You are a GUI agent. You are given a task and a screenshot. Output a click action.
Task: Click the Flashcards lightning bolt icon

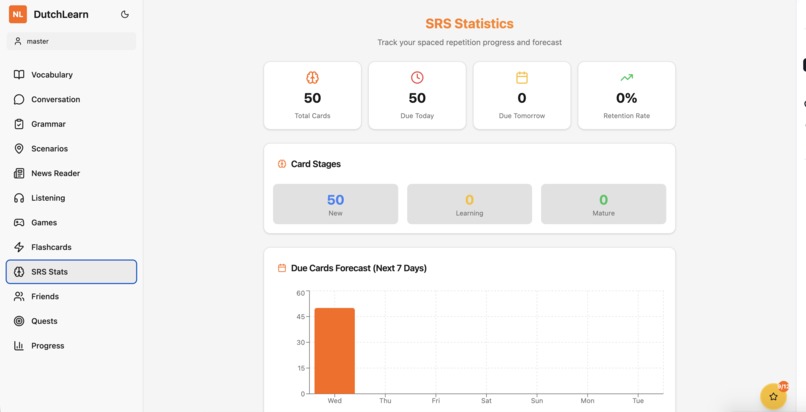(19, 247)
